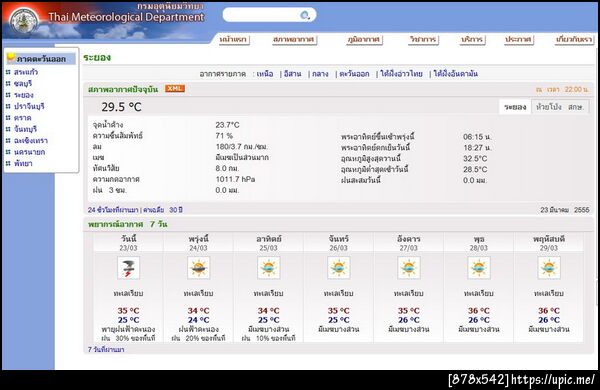Open จันทบุรี in the sidebar

(x=25, y=129)
